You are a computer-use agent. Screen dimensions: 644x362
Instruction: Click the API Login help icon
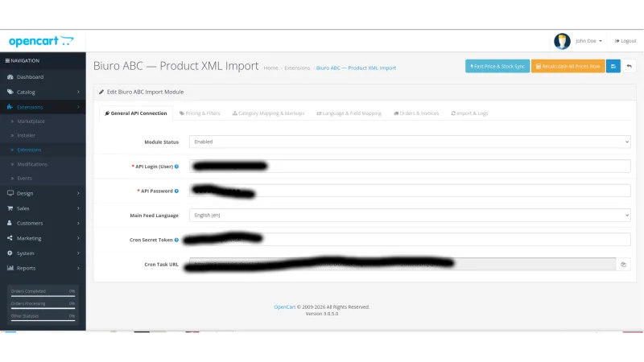pos(176,167)
